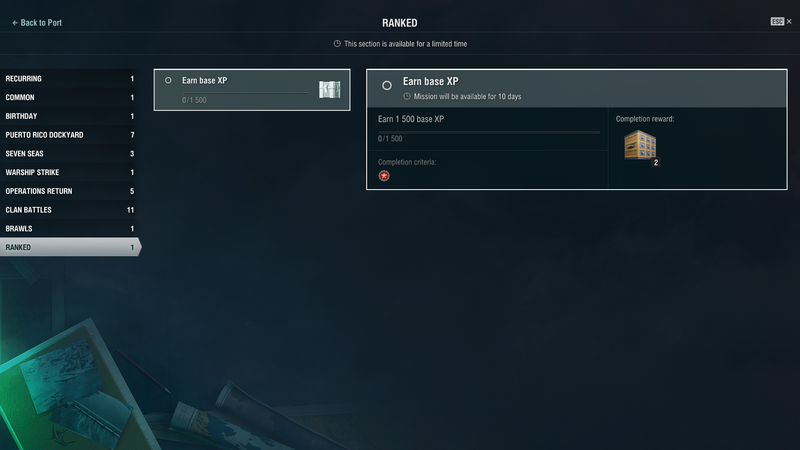This screenshot has width=800, height=450.
Task: Go to the Brawls mission list
Action: click(69, 229)
